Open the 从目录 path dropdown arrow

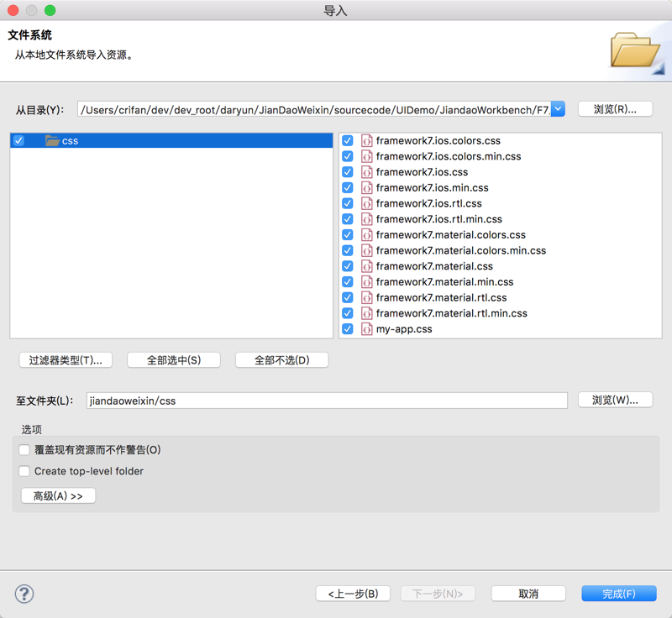coord(558,109)
